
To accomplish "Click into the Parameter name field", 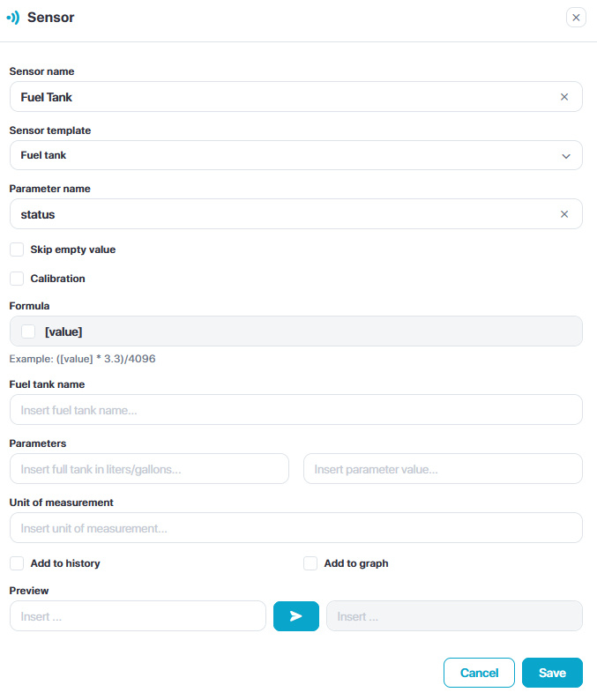I will coord(282,214).
